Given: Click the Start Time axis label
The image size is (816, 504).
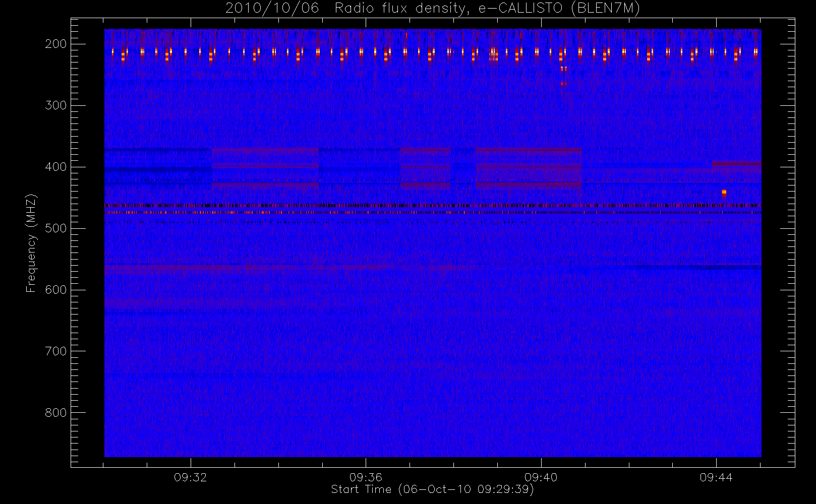Looking at the screenshot, I should tap(432, 489).
